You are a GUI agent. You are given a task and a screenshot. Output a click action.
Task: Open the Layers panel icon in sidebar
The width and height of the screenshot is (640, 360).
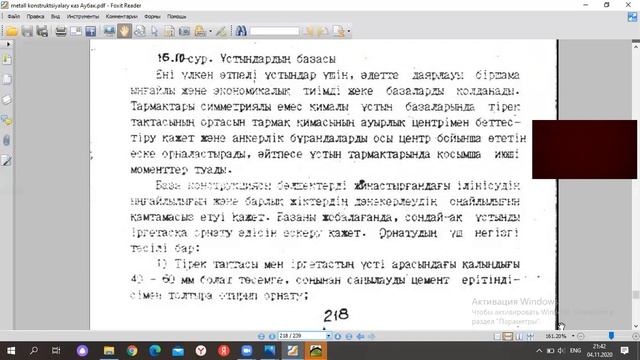click(7, 100)
